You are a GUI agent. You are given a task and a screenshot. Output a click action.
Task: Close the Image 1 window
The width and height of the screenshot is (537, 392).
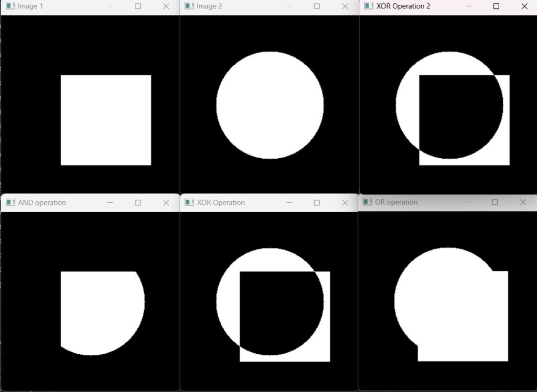(166, 6)
